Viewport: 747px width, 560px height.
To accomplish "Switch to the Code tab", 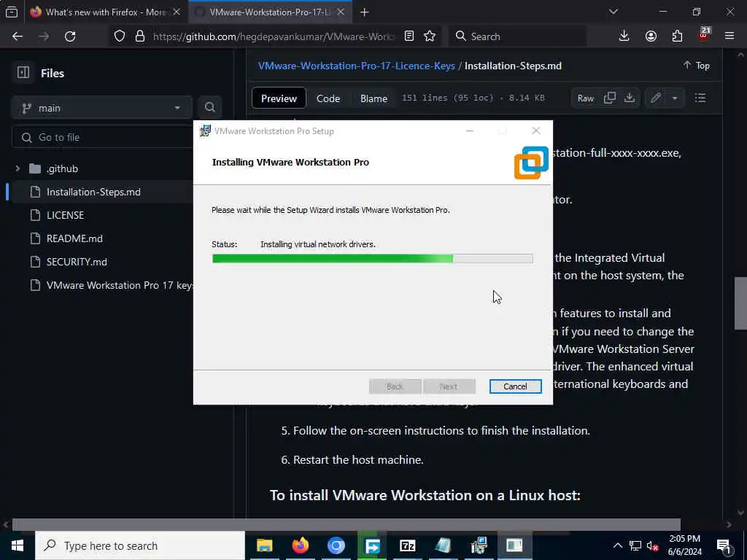I will (328, 98).
